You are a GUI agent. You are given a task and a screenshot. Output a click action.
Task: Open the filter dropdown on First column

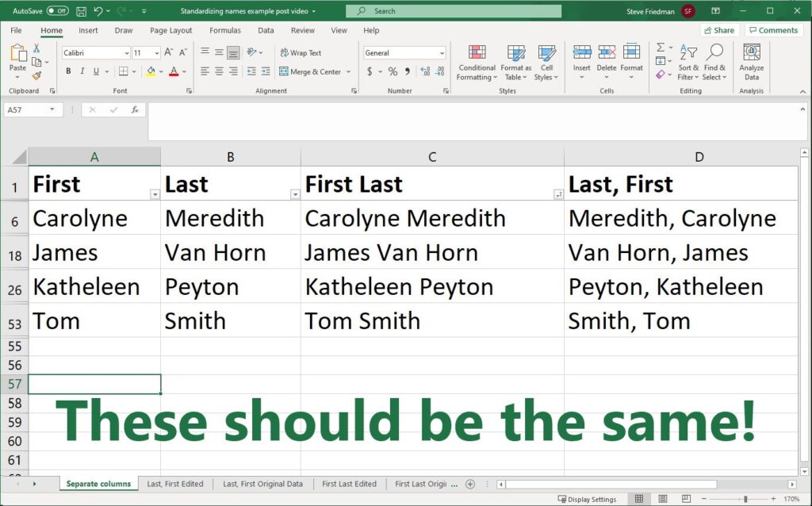[155, 194]
